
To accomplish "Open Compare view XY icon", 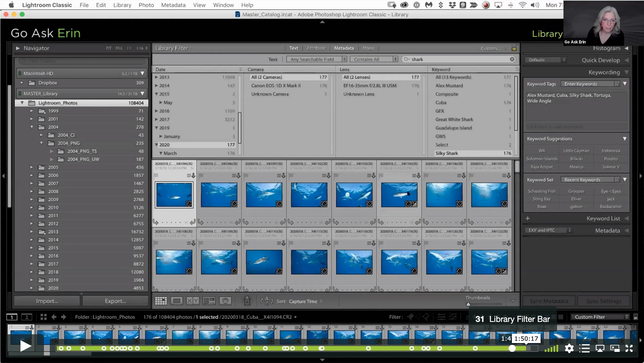I will (x=192, y=301).
